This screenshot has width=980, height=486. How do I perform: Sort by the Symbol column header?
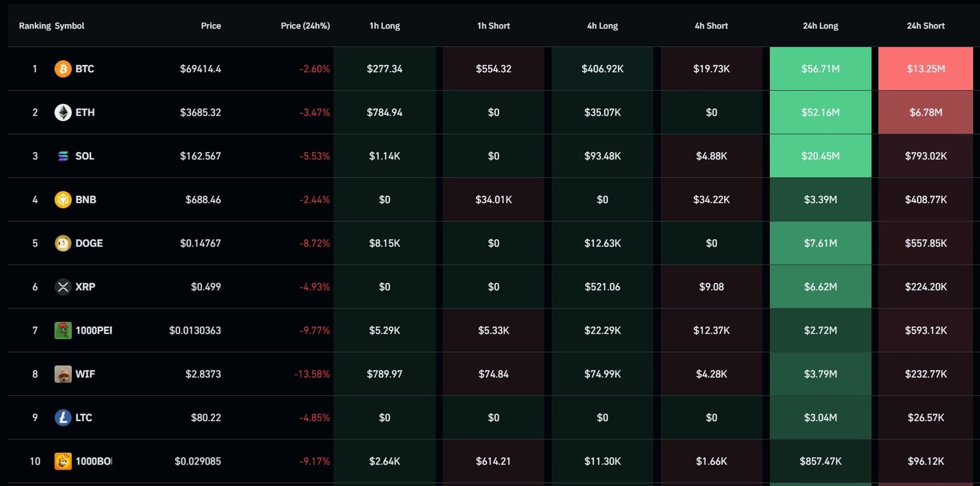(x=69, y=26)
